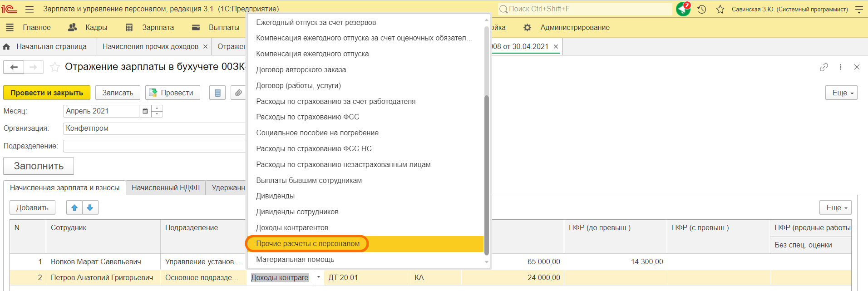Screen dimensions: 868x291
Task: Open notifications bell with badge 2
Action: click(x=683, y=9)
